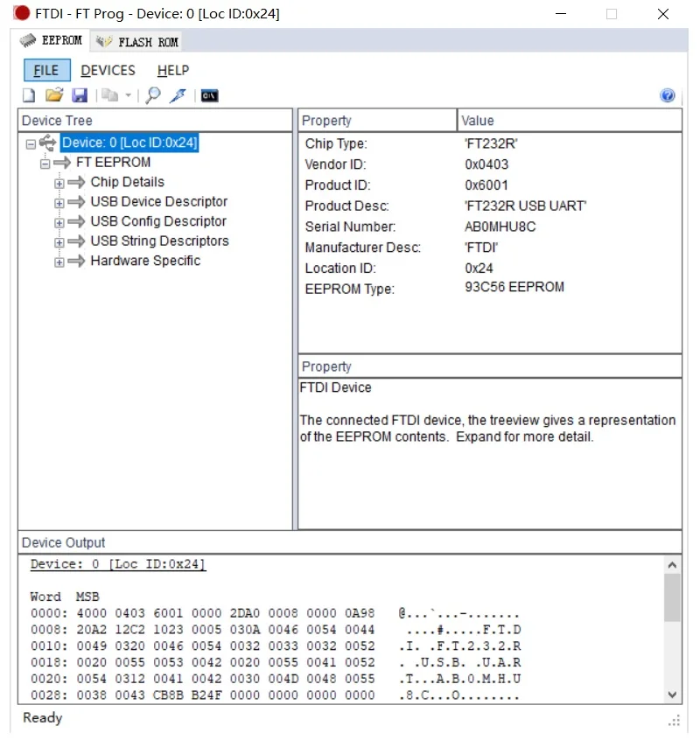Select USB String Descriptors in the tree
The height and width of the screenshot is (740, 700).
(x=159, y=241)
